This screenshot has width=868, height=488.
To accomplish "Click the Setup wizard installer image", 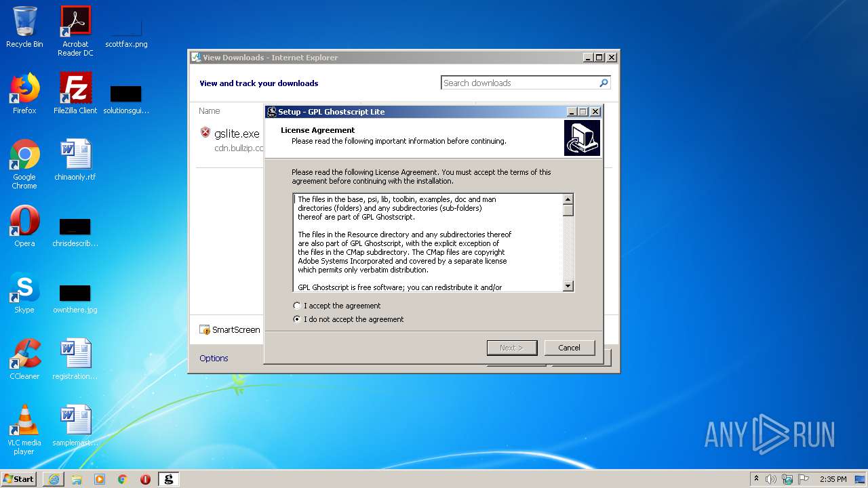I will click(582, 138).
